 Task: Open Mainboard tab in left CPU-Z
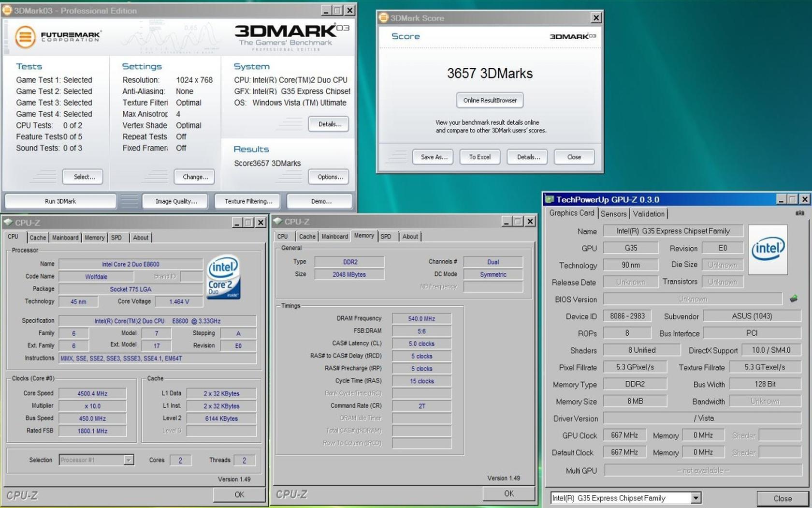pos(65,238)
